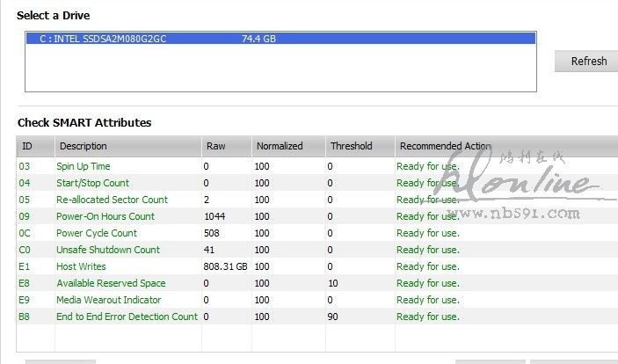Click the threshold value 90 cell
Image resolution: width=618 pixels, height=364 pixels.
(333, 317)
